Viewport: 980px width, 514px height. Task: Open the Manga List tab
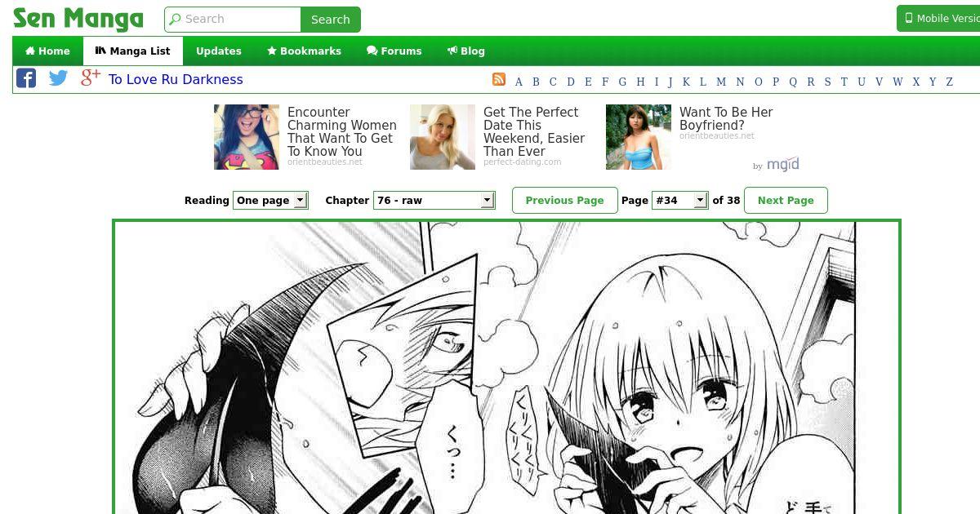coord(132,51)
